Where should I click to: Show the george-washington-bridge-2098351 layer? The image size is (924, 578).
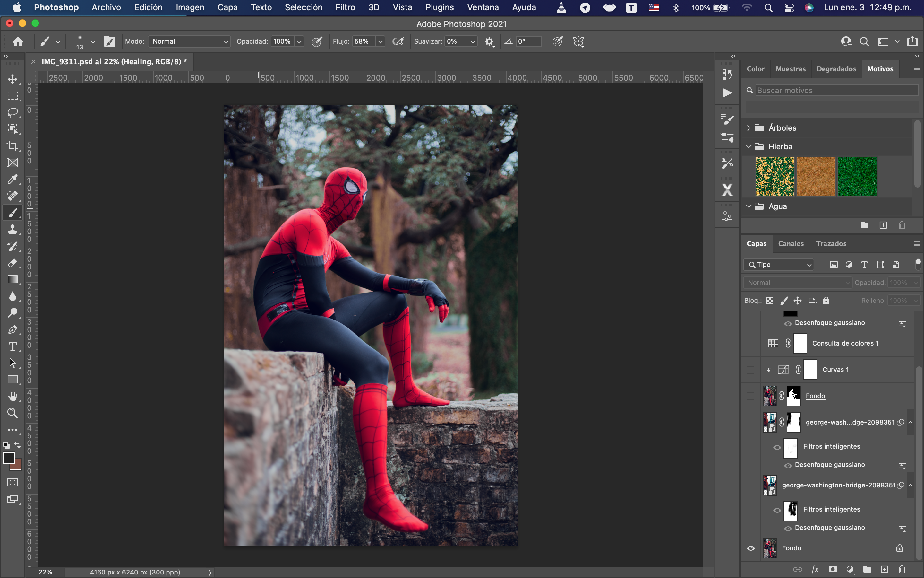pyautogui.click(x=751, y=485)
